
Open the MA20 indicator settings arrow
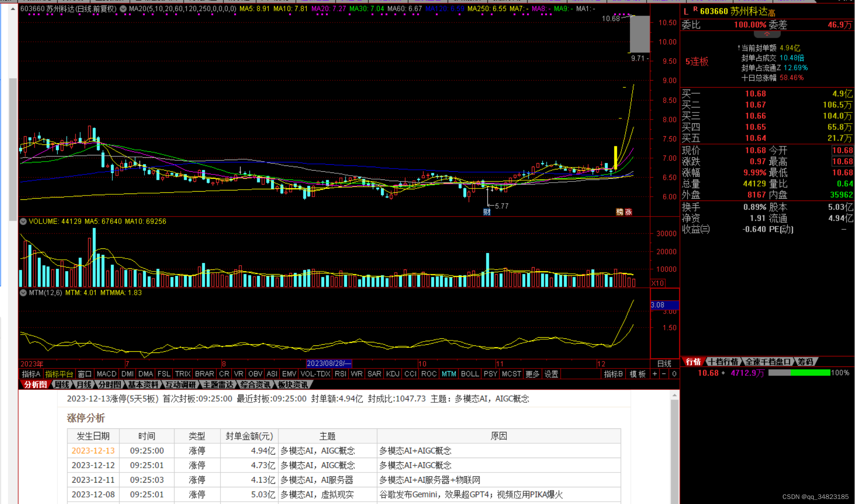tap(123, 9)
